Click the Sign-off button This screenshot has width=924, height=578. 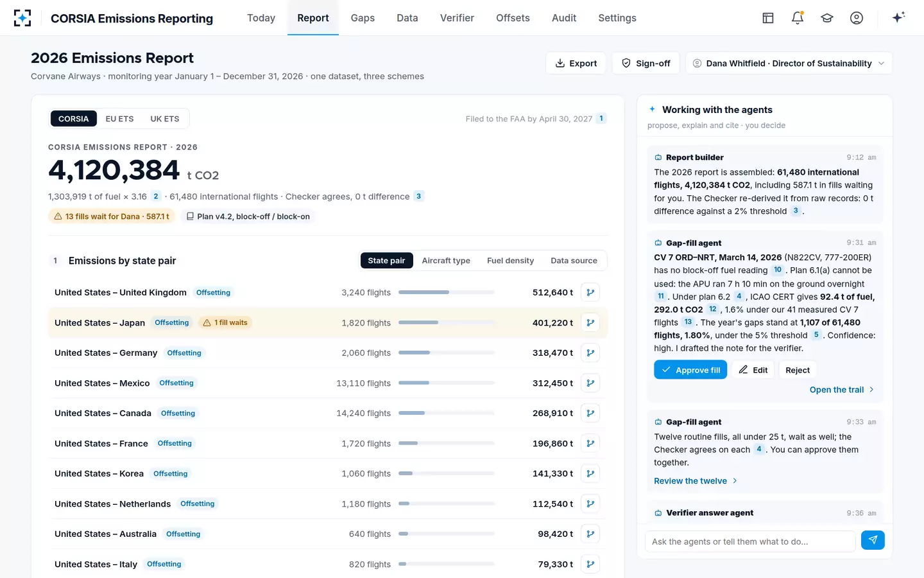click(646, 63)
